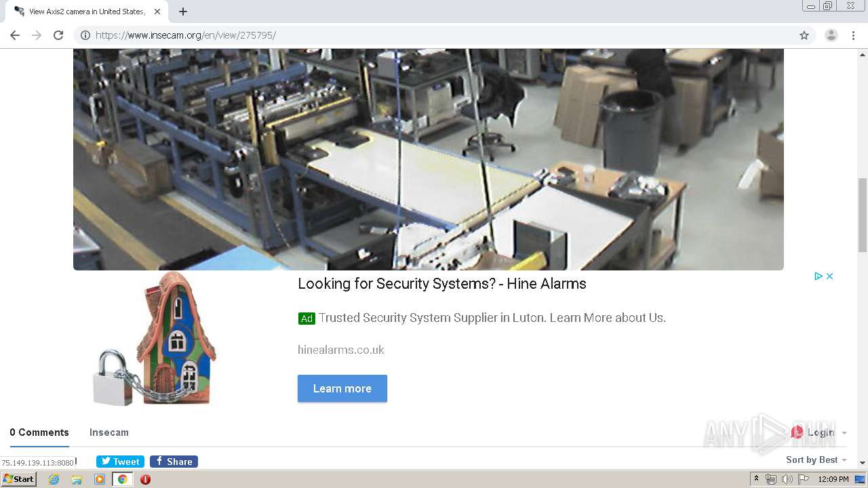The width and height of the screenshot is (868, 488).
Task: Expand the Sort by Best dropdown
Action: click(816, 460)
